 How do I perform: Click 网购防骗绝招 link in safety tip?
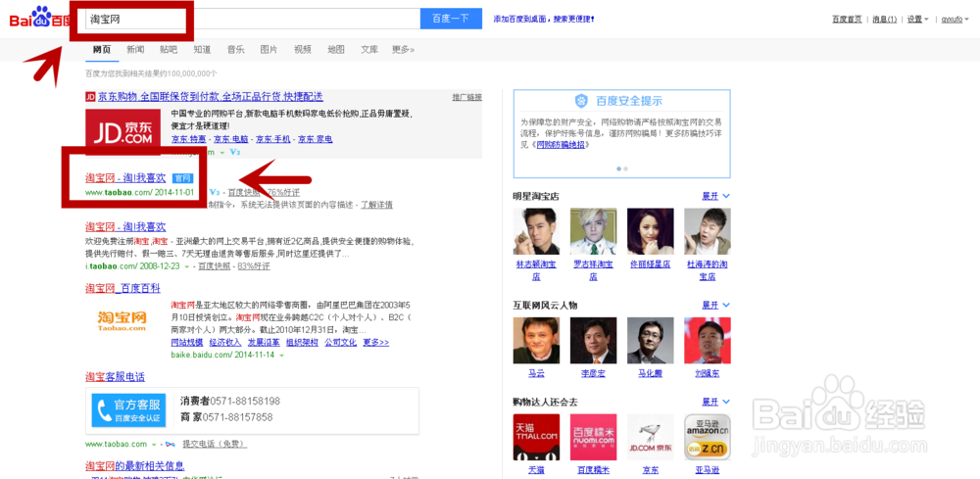tap(562, 145)
